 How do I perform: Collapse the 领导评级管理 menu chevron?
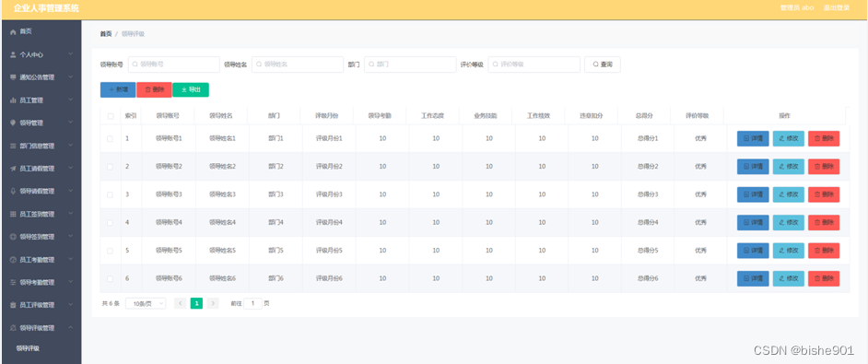[70, 327]
